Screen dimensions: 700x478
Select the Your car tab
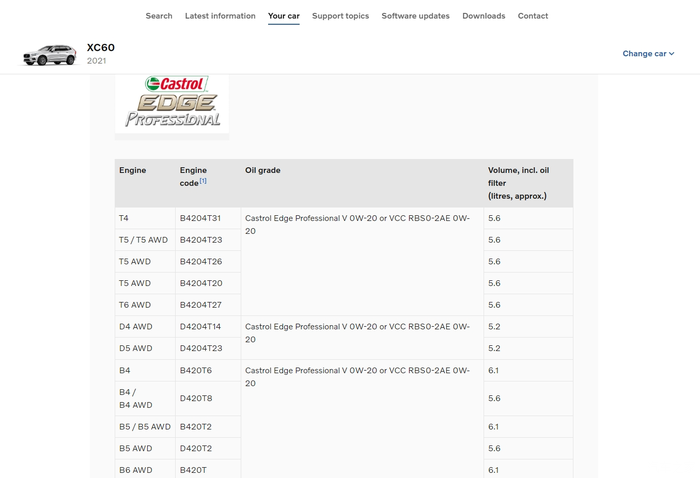(283, 16)
